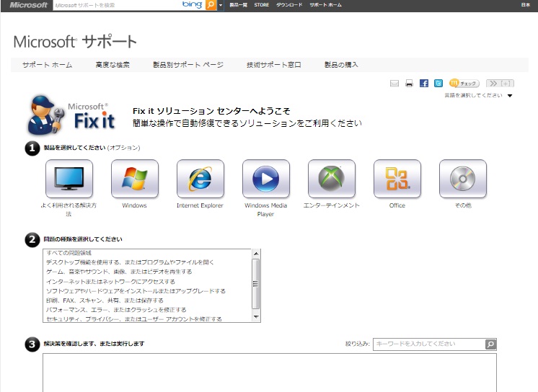Open 高度な検索 navigation tab
538x392 pixels.
pyautogui.click(x=113, y=65)
